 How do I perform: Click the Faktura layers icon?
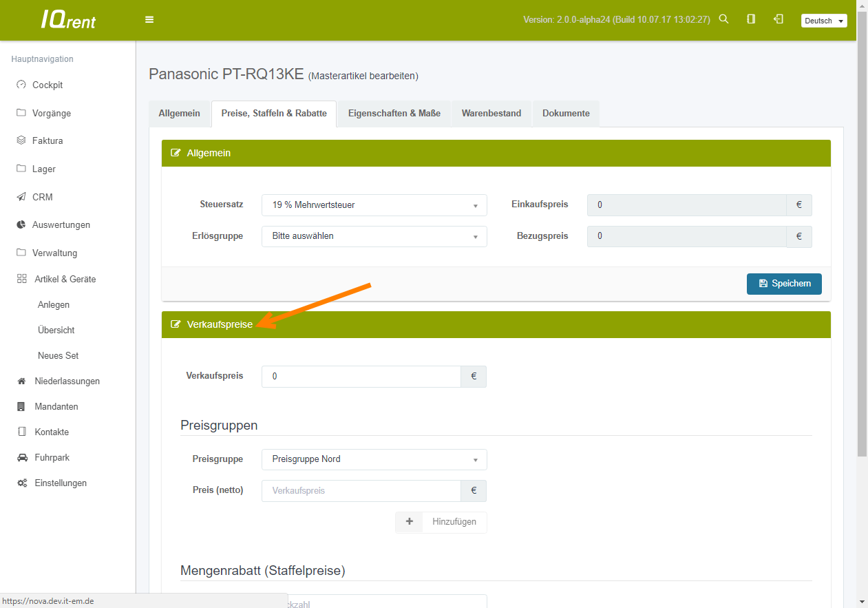point(21,140)
